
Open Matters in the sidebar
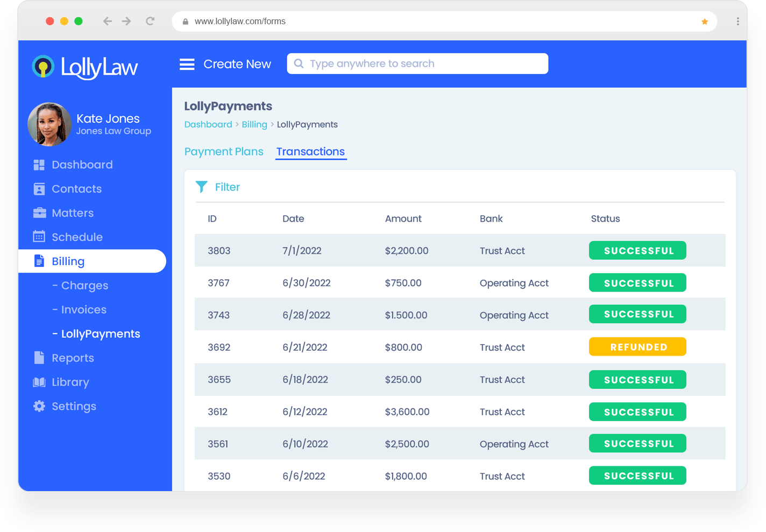point(73,213)
